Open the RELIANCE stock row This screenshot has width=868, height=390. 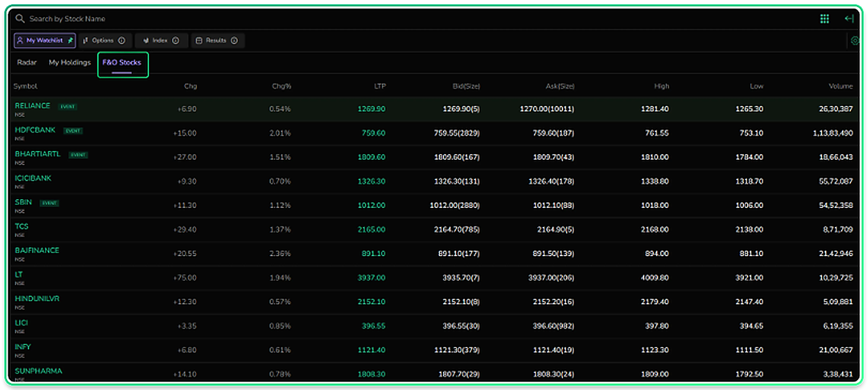434,109
